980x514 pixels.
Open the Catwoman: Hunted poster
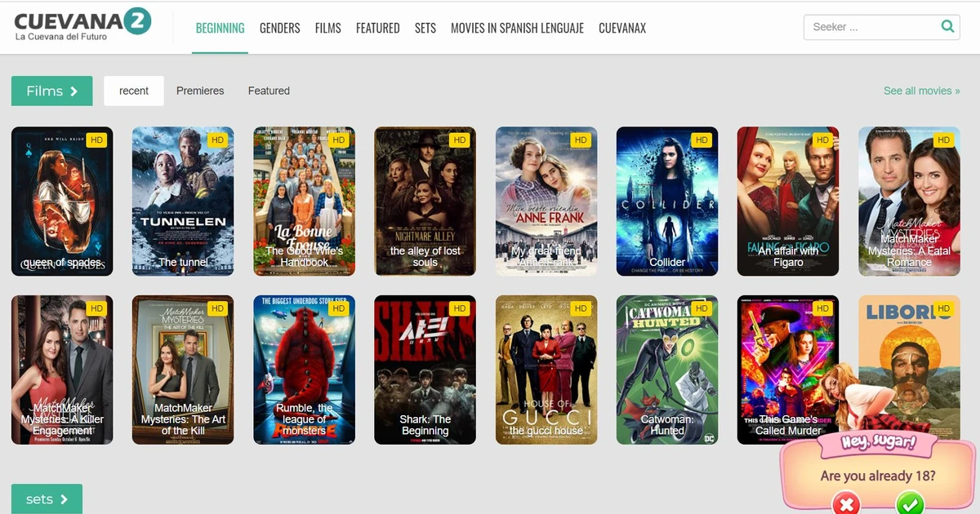tap(667, 370)
